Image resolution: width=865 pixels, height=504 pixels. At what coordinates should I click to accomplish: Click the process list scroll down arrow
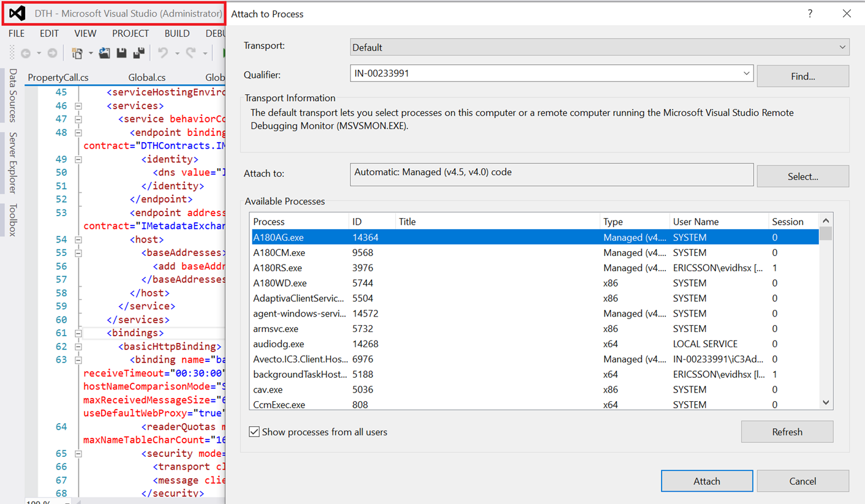pyautogui.click(x=826, y=403)
